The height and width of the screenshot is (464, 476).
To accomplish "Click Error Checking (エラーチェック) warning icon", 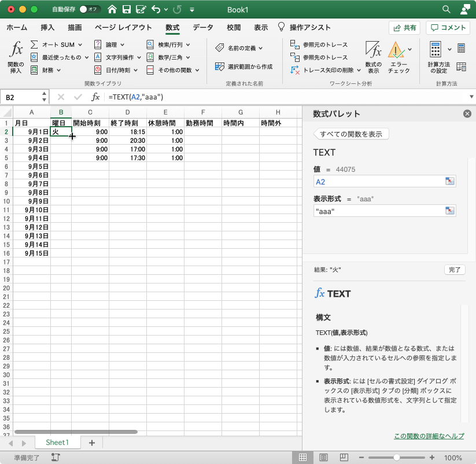I will [x=396, y=50].
